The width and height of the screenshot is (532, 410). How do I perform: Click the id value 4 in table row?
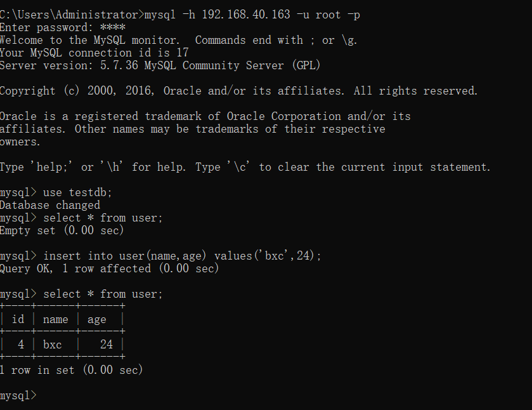click(x=21, y=345)
